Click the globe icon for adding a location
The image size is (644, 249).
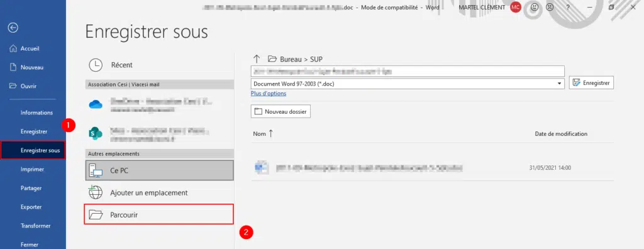(96, 192)
